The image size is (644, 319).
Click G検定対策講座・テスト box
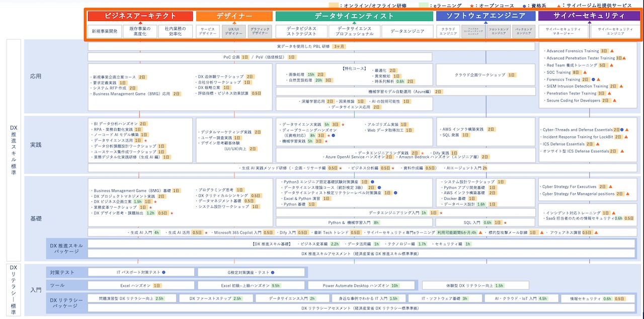tap(251, 272)
